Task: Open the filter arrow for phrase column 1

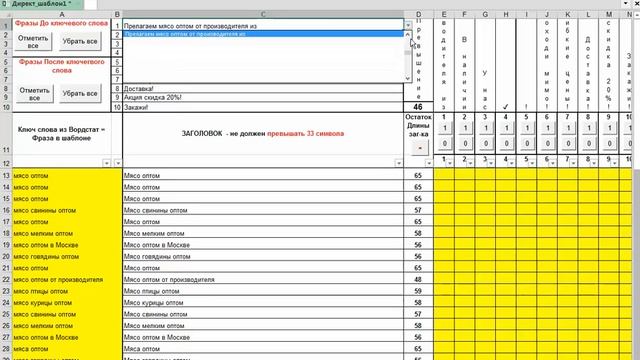Action: point(449,163)
